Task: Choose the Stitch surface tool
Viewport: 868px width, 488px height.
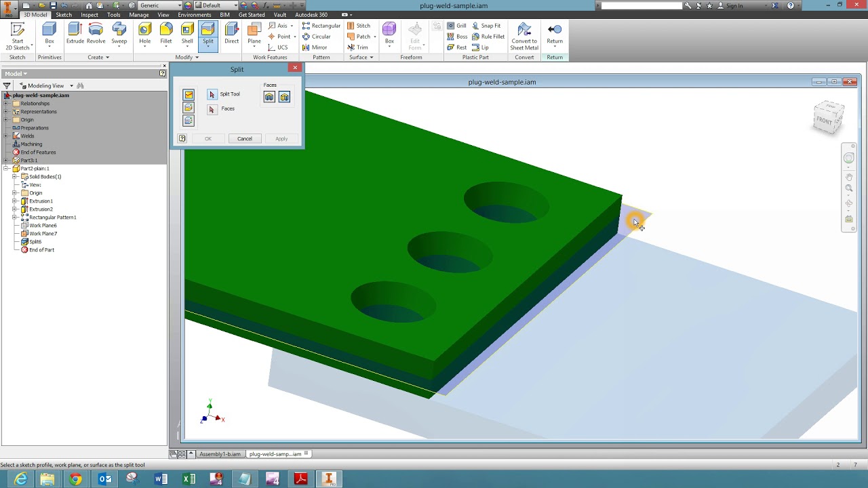Action: [359, 26]
